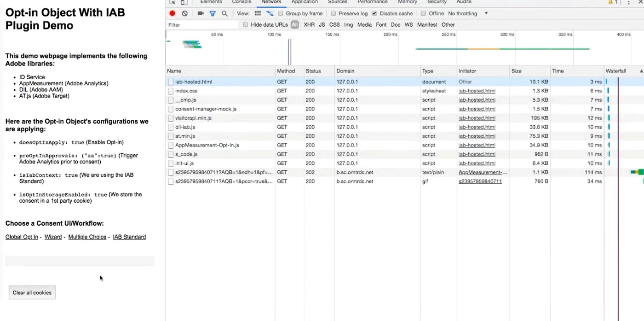This screenshot has width=644, height=321.
Task: Filter requests by All types
Action: (294, 25)
